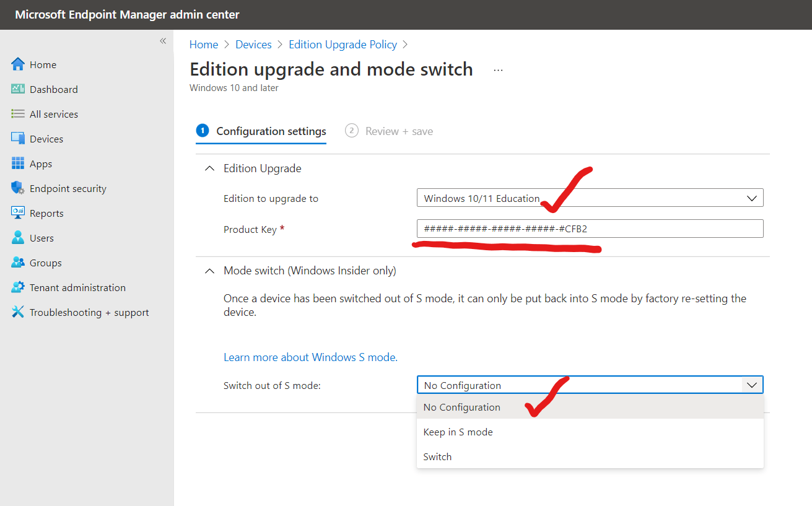Choose Keep in S mode option

click(590, 432)
